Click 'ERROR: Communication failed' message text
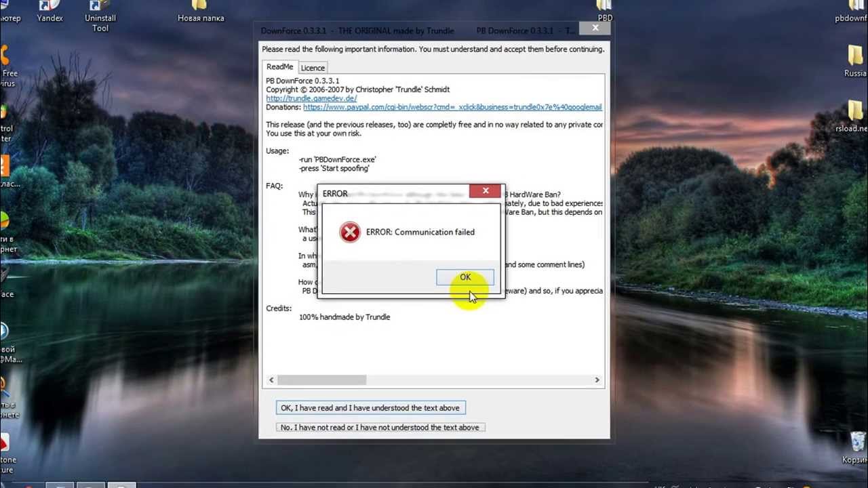Screen dimensions: 868x488 420,232
